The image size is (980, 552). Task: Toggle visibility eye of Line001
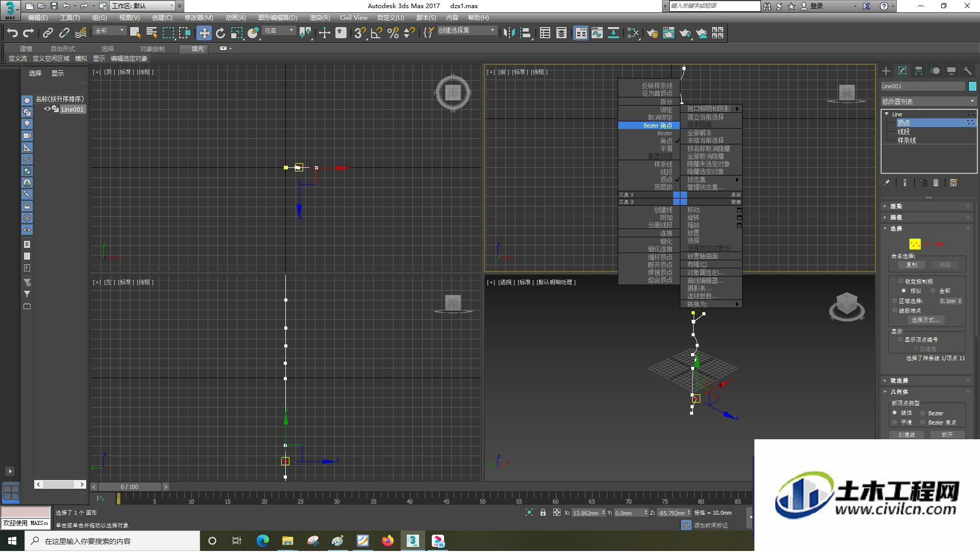click(x=47, y=109)
